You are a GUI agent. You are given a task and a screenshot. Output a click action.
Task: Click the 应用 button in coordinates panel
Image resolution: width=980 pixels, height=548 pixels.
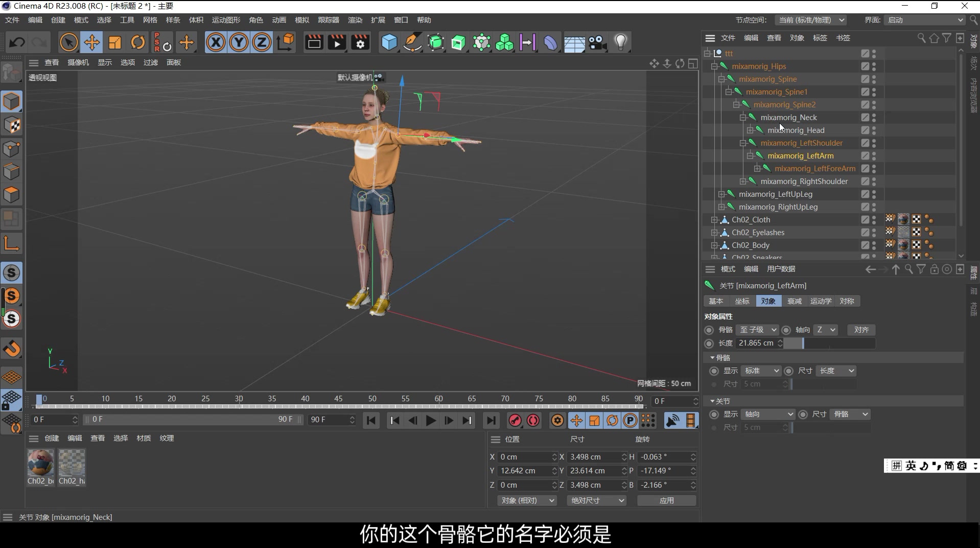tap(666, 500)
